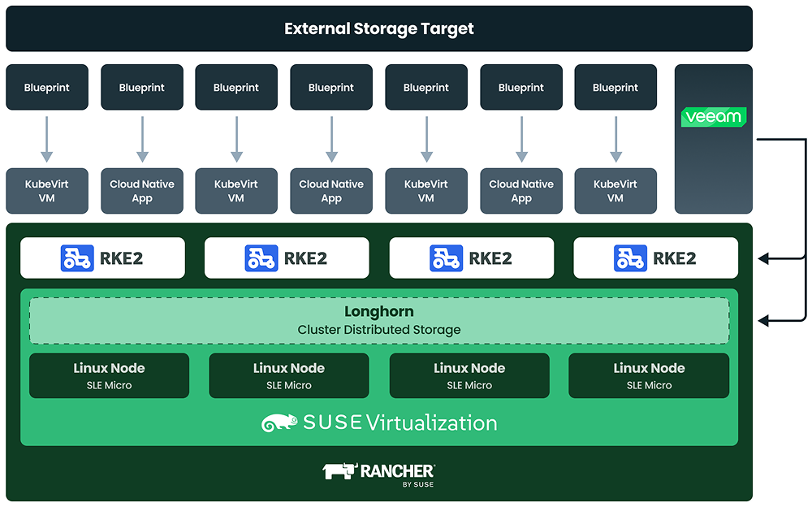The width and height of the screenshot is (812, 507).
Task: Toggle the first KubeVirt VM block
Action: 46,191
